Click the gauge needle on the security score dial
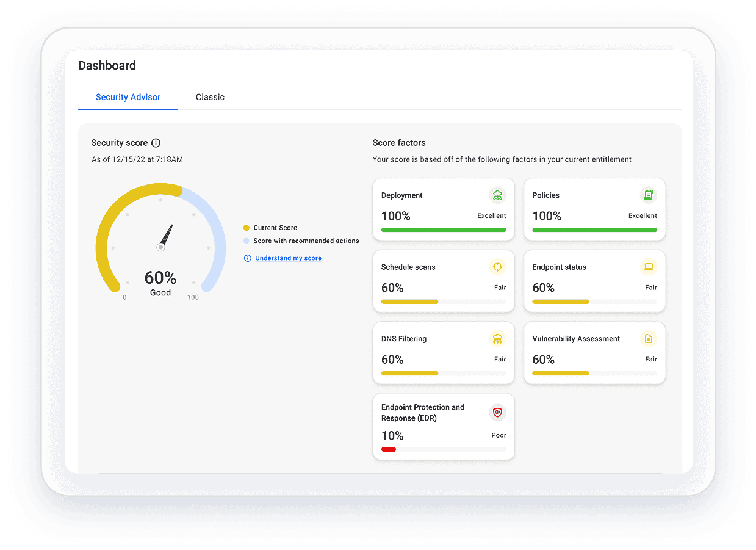 165,237
